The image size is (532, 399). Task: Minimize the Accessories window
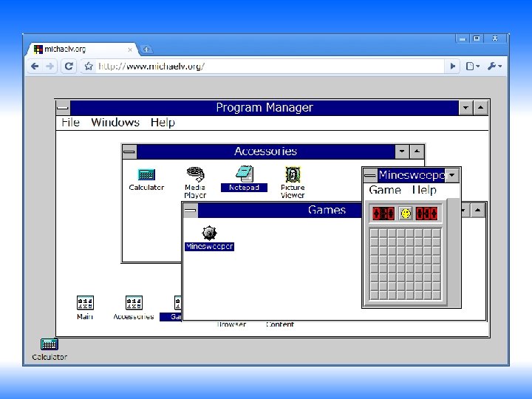(x=402, y=151)
